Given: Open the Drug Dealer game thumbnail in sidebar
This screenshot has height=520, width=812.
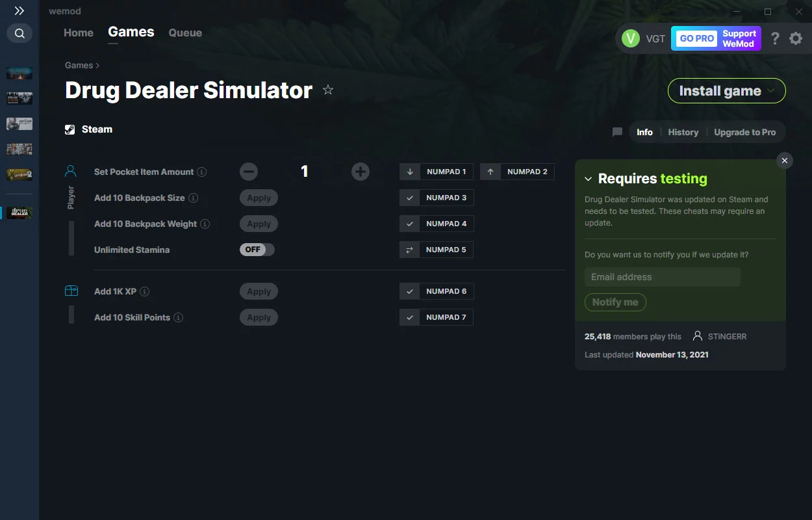Looking at the screenshot, I should 19,213.
